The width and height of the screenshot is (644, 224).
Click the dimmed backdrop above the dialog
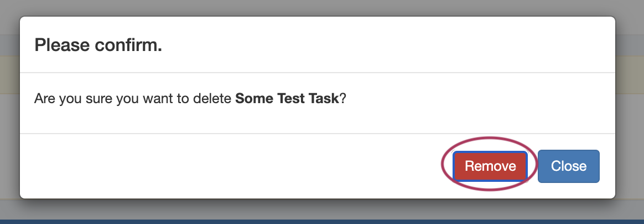321,7
